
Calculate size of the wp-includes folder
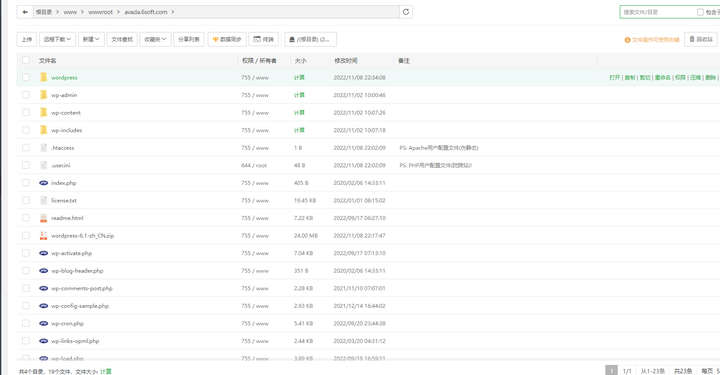(x=299, y=130)
